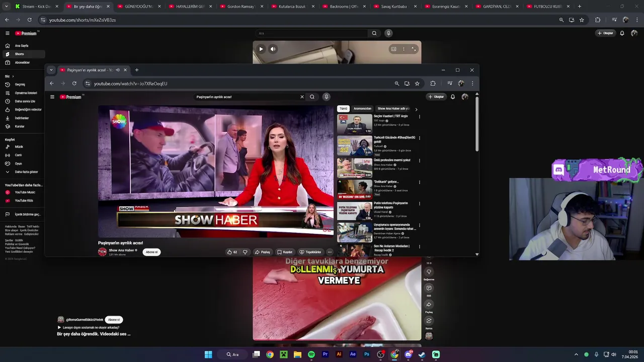This screenshot has width=644, height=362.
Task: Select the Aramanızdan filter chip
Action: tap(362, 109)
